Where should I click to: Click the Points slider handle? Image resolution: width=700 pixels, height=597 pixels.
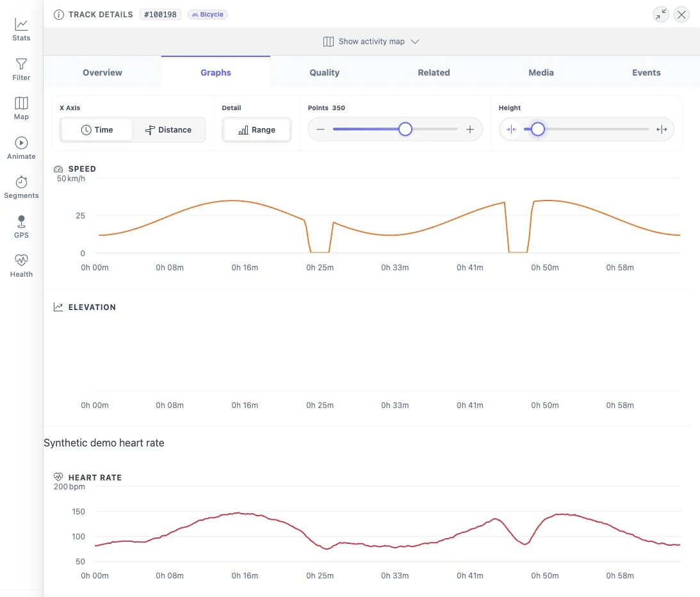(405, 129)
